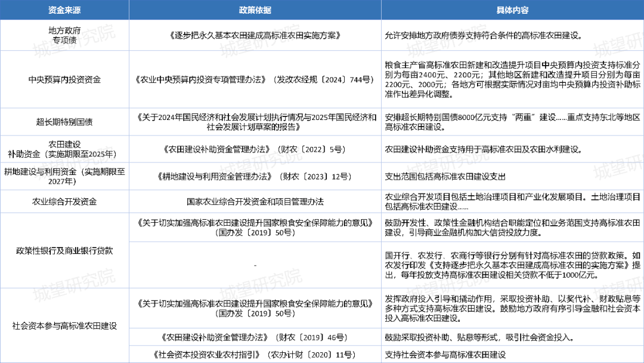644x363 pixels.
Task: Click the 农办计财〔2020〕11号 policy cell
Action: click(255, 354)
